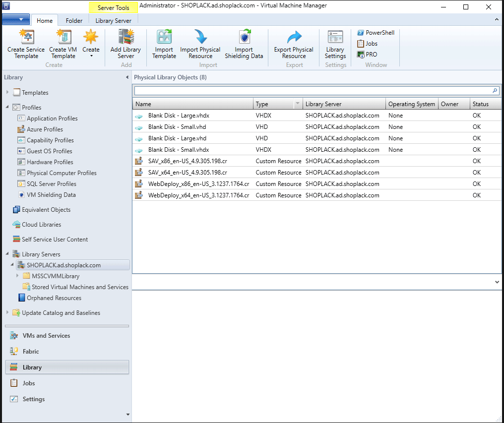Image resolution: width=504 pixels, height=423 pixels.
Task: Expand the MSSCVMMLibrary folder node
Action: 18,276
